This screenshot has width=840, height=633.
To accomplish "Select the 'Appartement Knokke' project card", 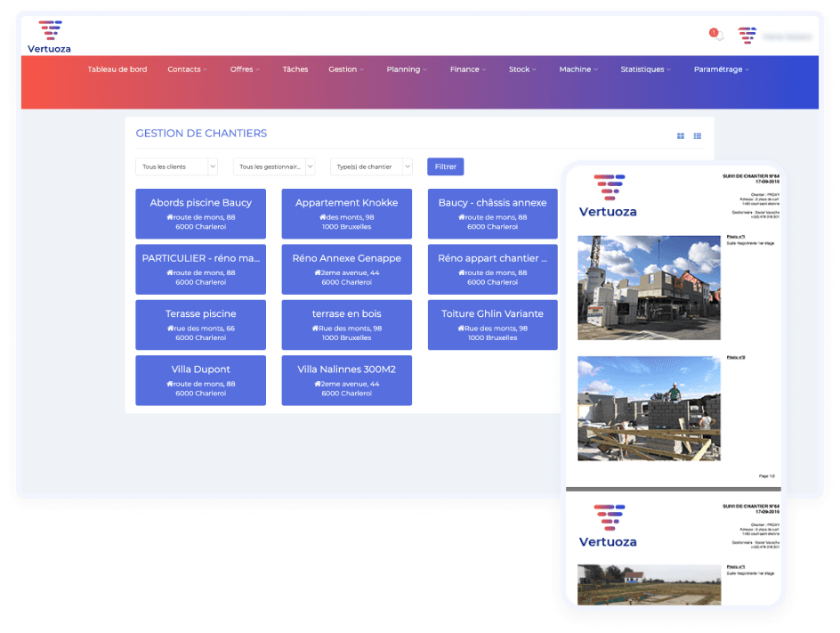I will point(346,214).
